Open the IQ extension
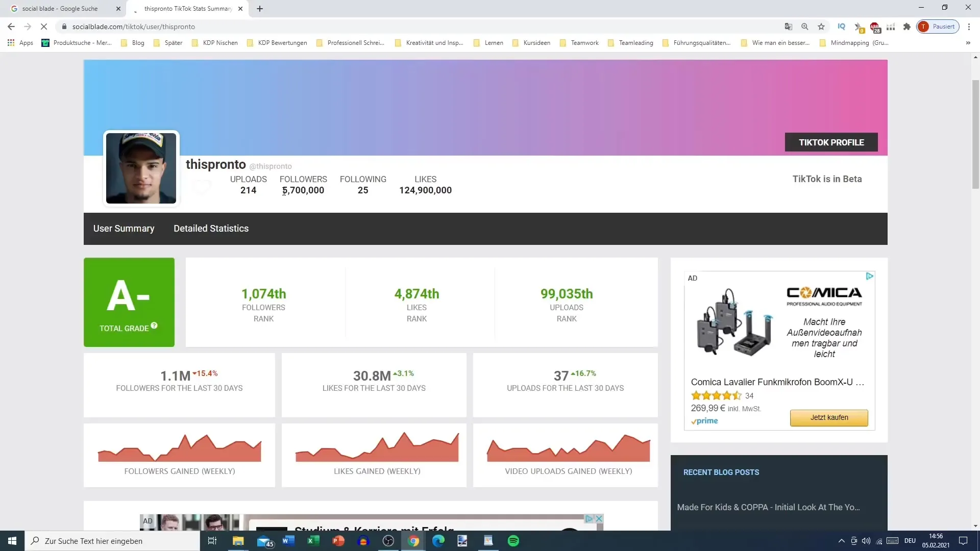 (x=842, y=27)
